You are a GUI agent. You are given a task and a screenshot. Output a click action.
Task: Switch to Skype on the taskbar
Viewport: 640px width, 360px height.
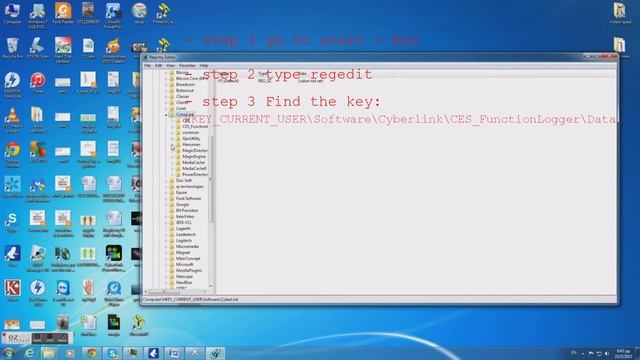pos(111,353)
